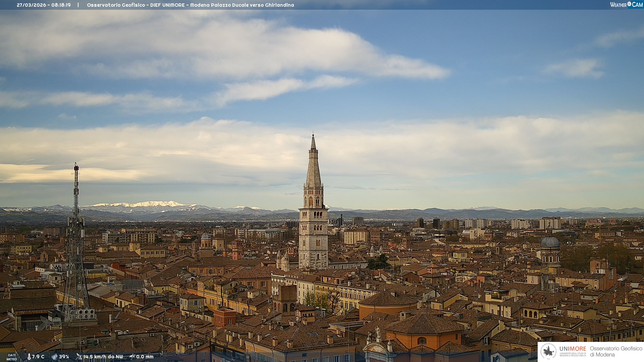This screenshot has height=362, width=644.
Task: Click the 14.5 km/h da NW wind reading
Action: click(103, 357)
